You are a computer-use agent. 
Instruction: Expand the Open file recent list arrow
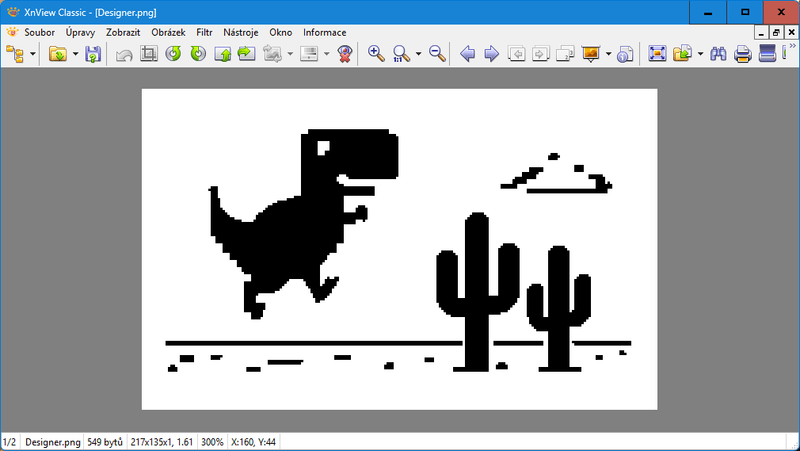pos(75,54)
